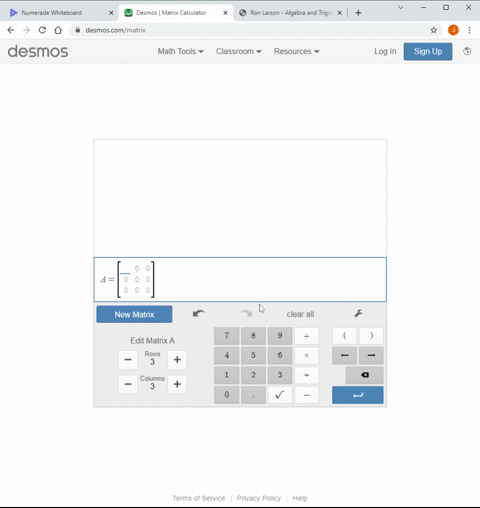Bookmark this page with star icon

click(x=433, y=30)
